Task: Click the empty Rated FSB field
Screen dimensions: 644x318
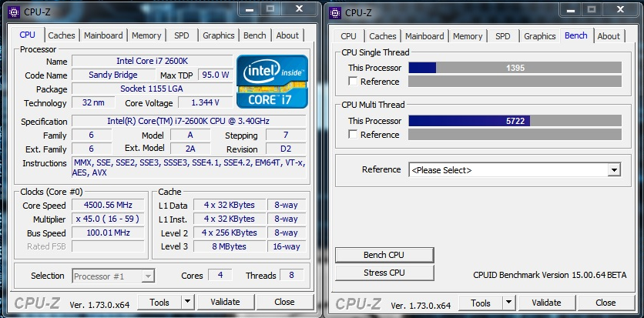Action: click(108, 246)
